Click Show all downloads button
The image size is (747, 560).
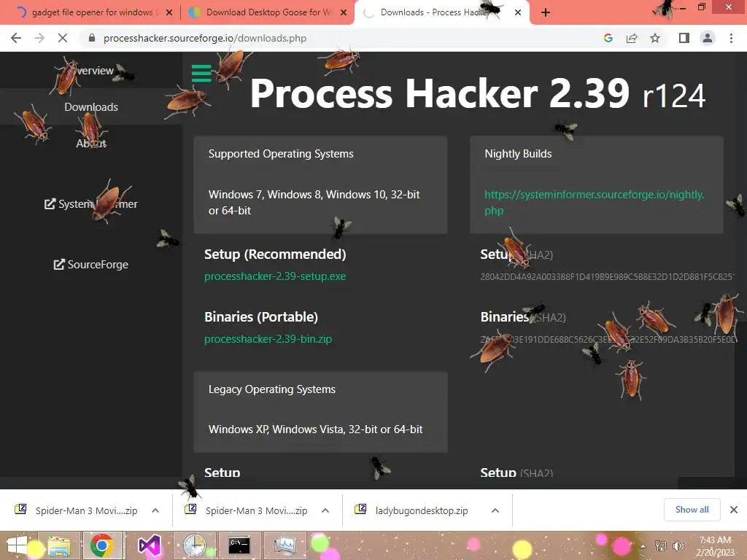tap(692, 510)
